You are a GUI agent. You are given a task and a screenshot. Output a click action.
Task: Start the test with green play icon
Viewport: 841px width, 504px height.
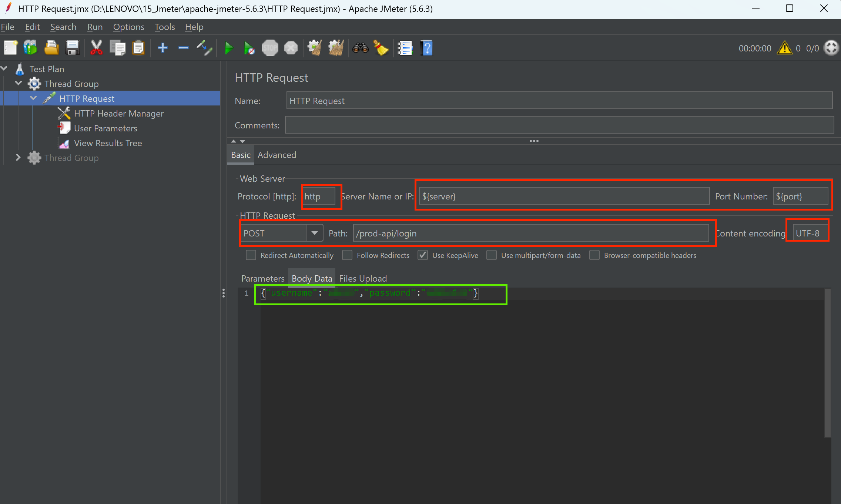229,48
